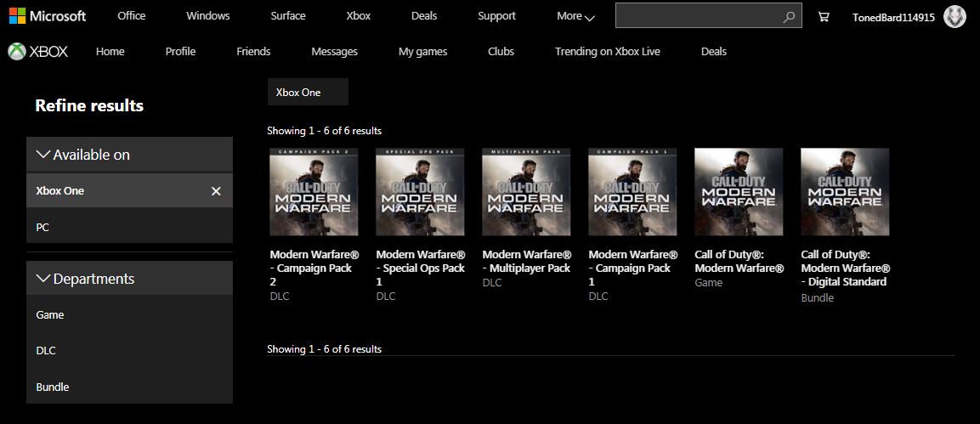Click the Refine results heading
This screenshot has width=980, height=424.
[x=89, y=105]
